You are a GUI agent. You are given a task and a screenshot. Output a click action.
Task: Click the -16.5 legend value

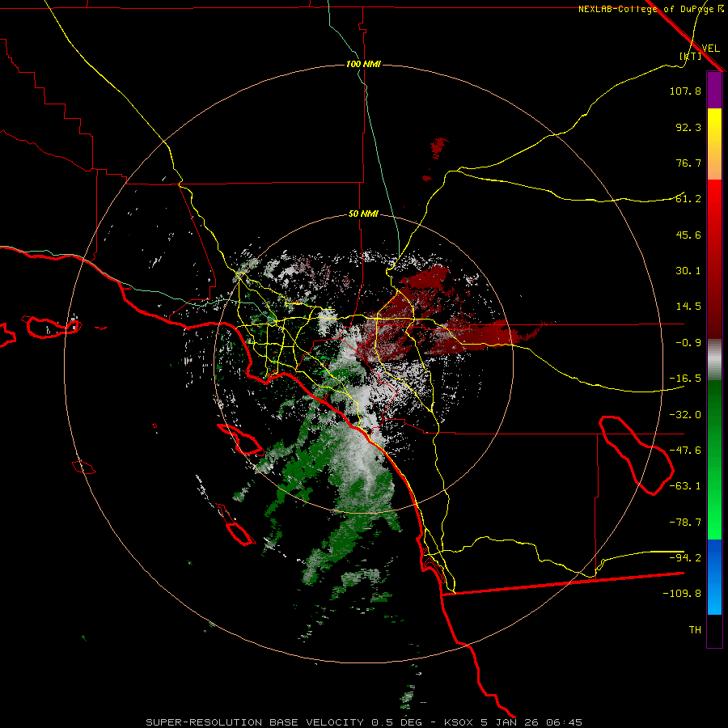tap(685, 379)
